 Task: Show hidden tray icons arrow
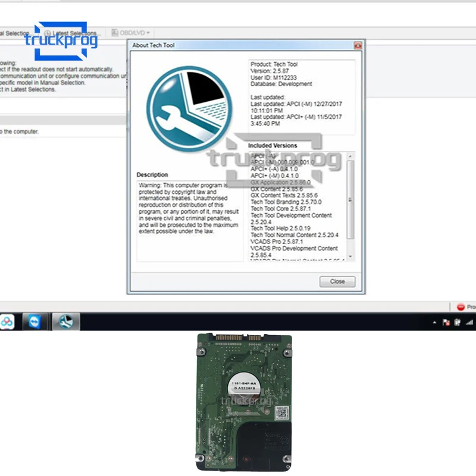click(434, 322)
